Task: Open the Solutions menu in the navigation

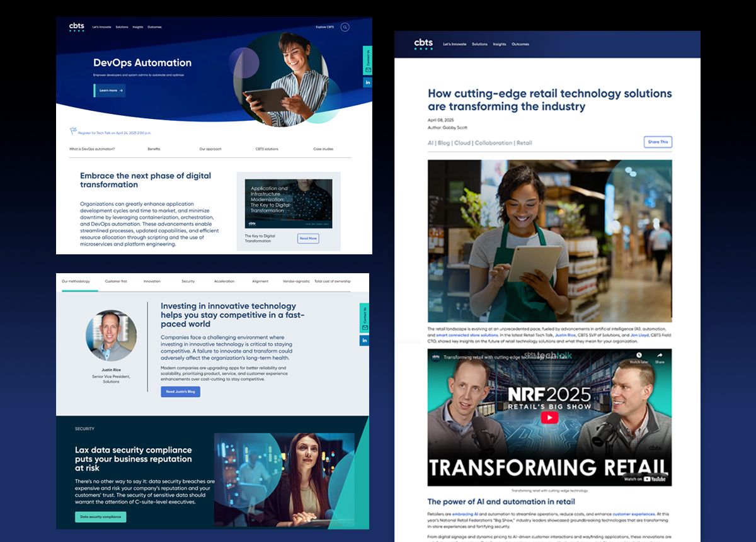Action: pyautogui.click(x=122, y=27)
